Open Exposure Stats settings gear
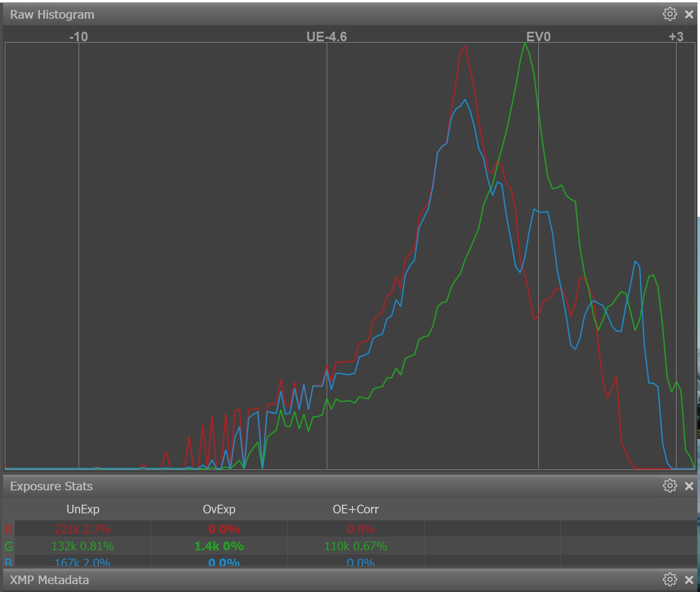The width and height of the screenshot is (700, 592). click(670, 486)
